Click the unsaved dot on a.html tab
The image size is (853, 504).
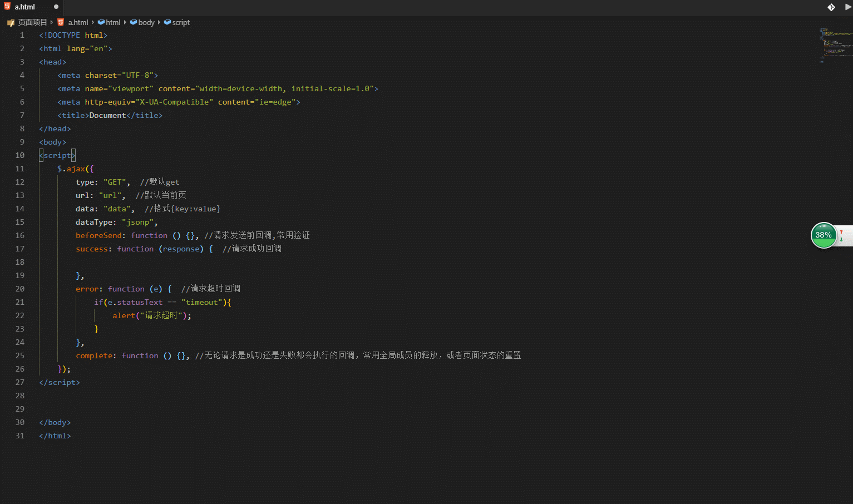click(56, 7)
